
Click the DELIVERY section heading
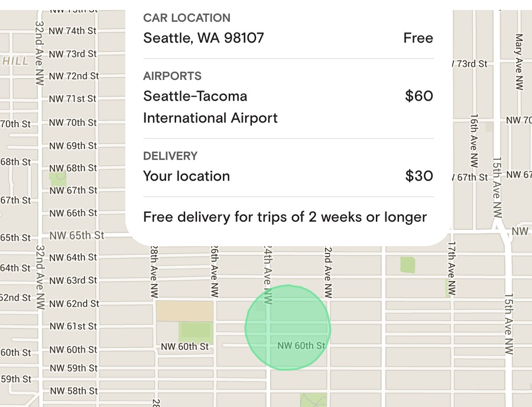(x=170, y=156)
